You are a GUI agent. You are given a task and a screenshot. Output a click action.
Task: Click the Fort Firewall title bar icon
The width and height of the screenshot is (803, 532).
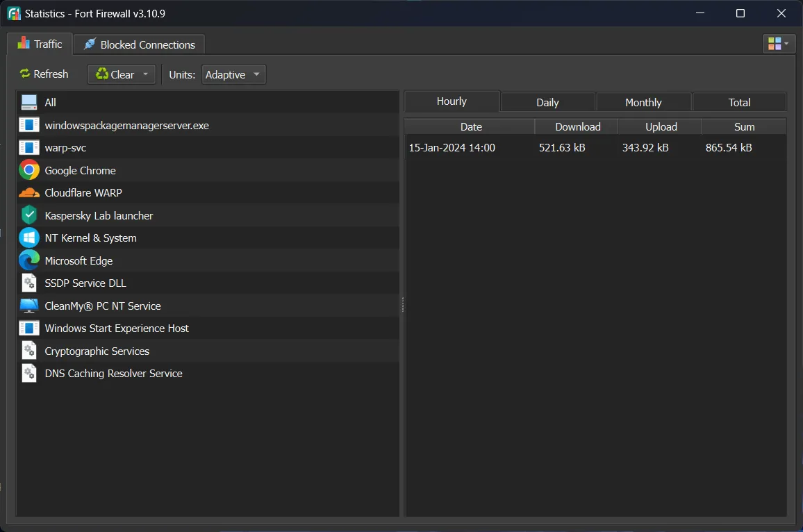(14, 14)
